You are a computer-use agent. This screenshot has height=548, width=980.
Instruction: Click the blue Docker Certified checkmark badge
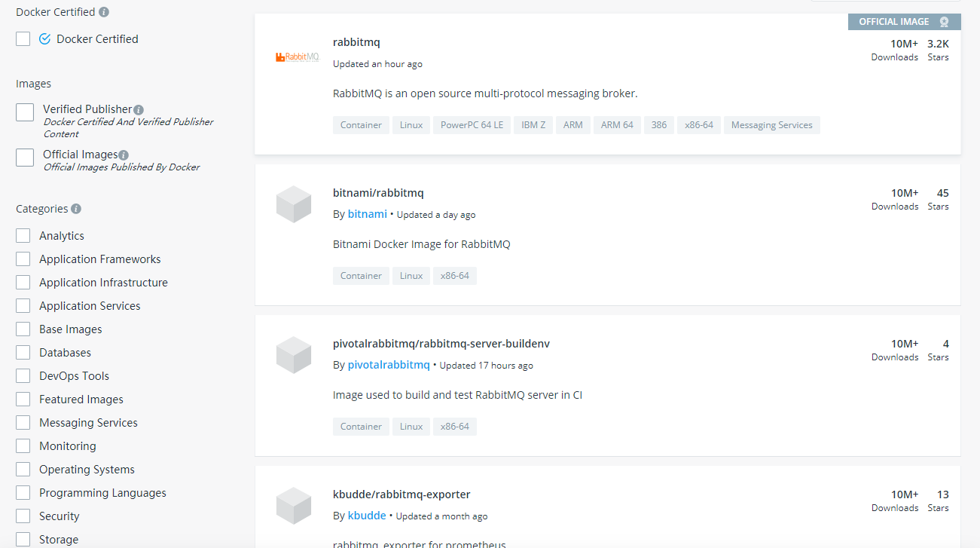[44, 38]
